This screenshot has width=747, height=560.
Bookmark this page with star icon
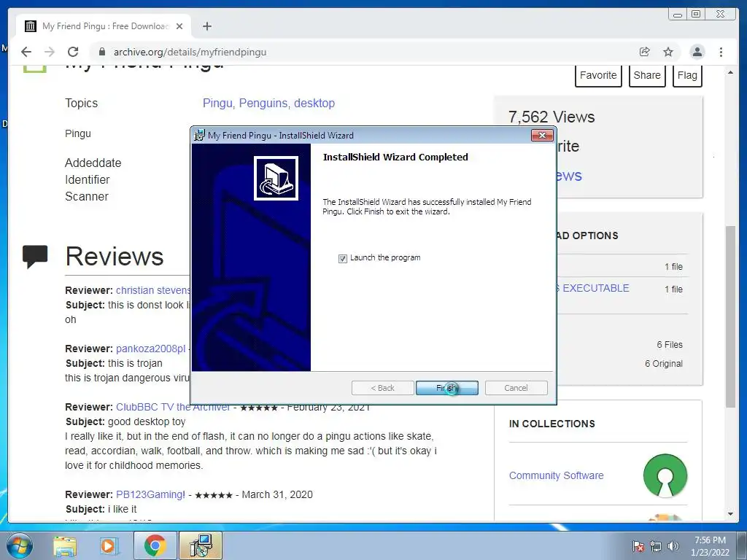click(x=668, y=52)
